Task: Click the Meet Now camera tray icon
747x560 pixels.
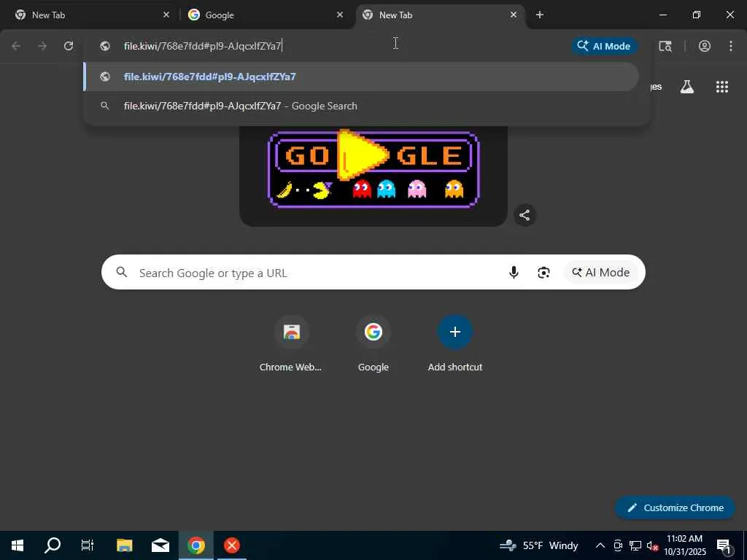Action: point(617,545)
